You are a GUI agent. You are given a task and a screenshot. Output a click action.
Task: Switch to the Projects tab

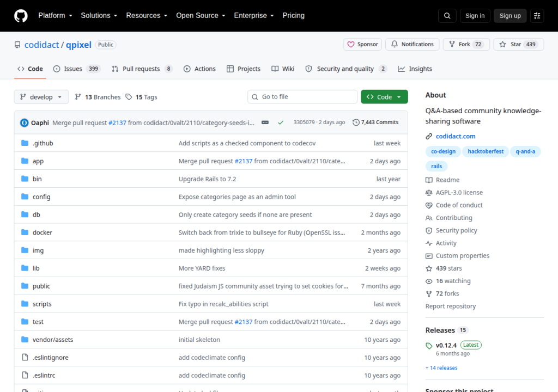point(244,69)
